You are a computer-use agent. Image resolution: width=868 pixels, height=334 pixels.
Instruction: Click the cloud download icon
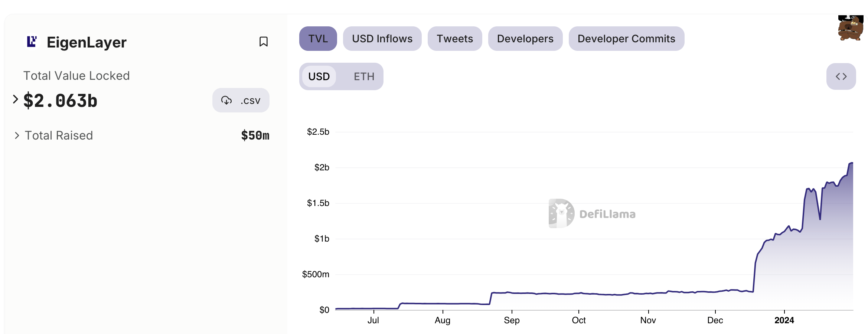226,100
